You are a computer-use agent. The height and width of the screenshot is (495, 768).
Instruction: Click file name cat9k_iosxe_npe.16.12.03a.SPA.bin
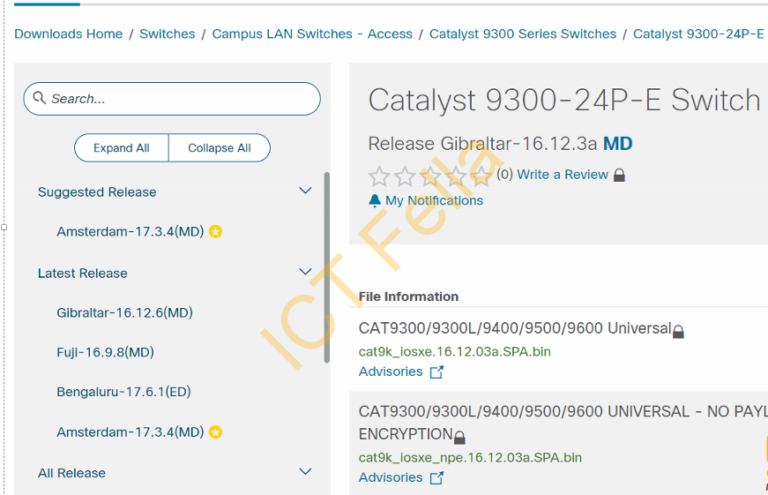pyautogui.click(x=470, y=457)
